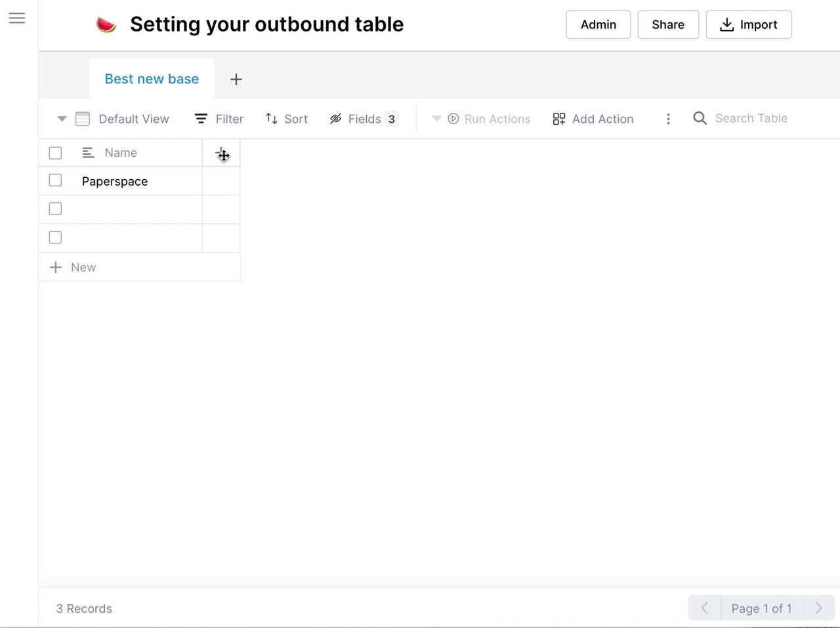Check the Paperspace row checkbox

55,180
